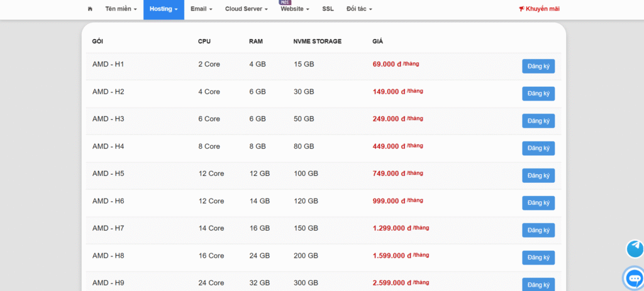Select Đăng ký for AMD - H6 plan

click(538, 203)
